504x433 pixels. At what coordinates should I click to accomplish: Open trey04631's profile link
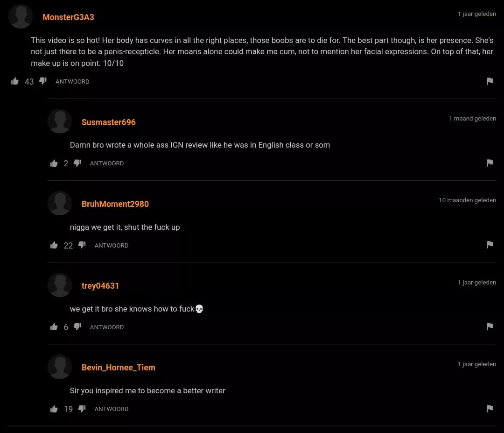coord(100,286)
